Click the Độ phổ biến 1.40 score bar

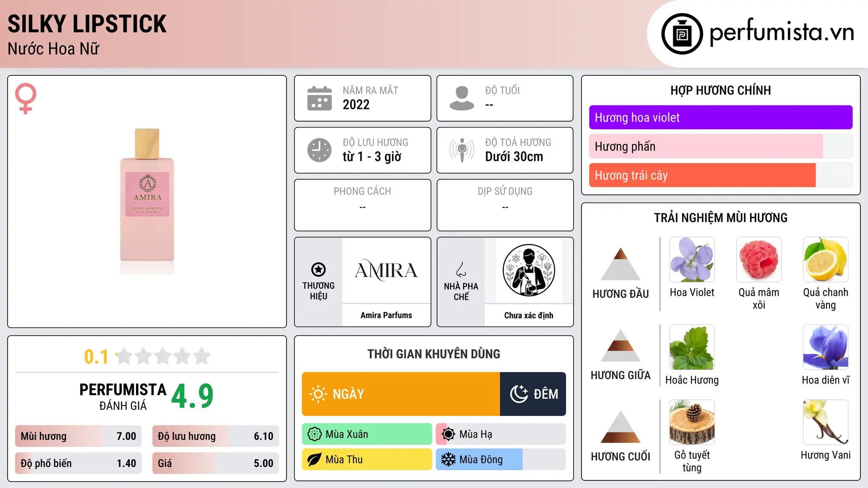click(78, 463)
